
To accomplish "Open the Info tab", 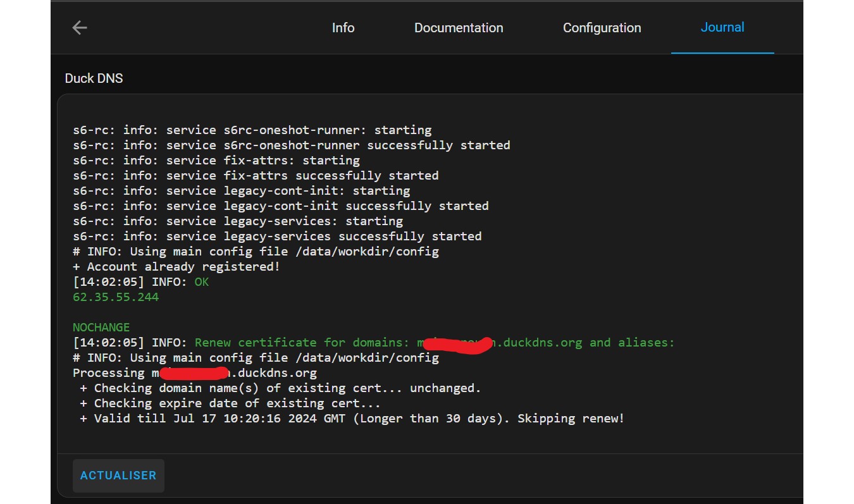I will [343, 28].
